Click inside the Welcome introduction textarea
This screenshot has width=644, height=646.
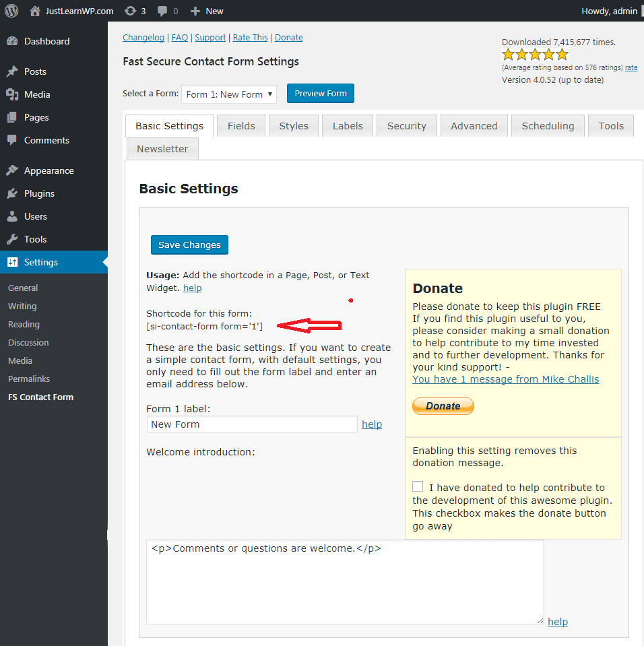point(346,582)
